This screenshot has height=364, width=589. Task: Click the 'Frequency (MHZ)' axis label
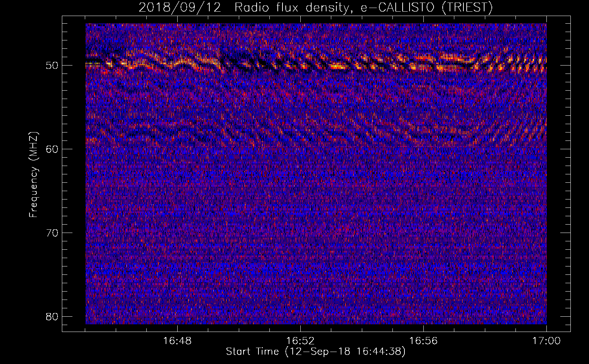click(33, 175)
